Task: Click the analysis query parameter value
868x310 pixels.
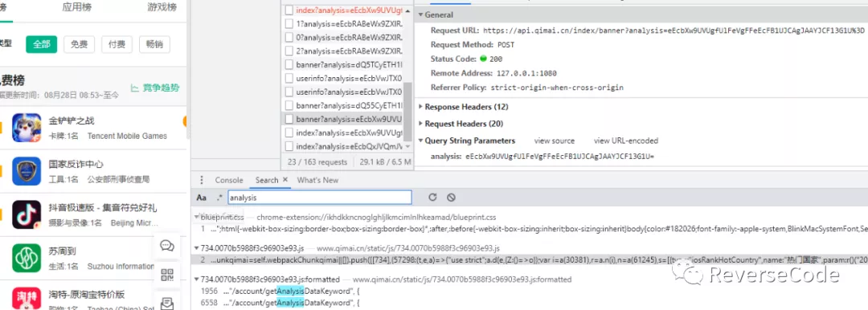Action: point(559,157)
